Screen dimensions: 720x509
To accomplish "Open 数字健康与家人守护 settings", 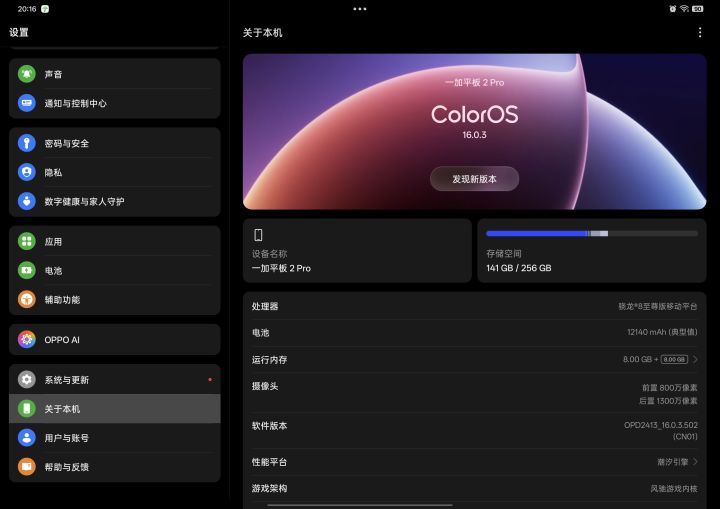I will coord(115,201).
